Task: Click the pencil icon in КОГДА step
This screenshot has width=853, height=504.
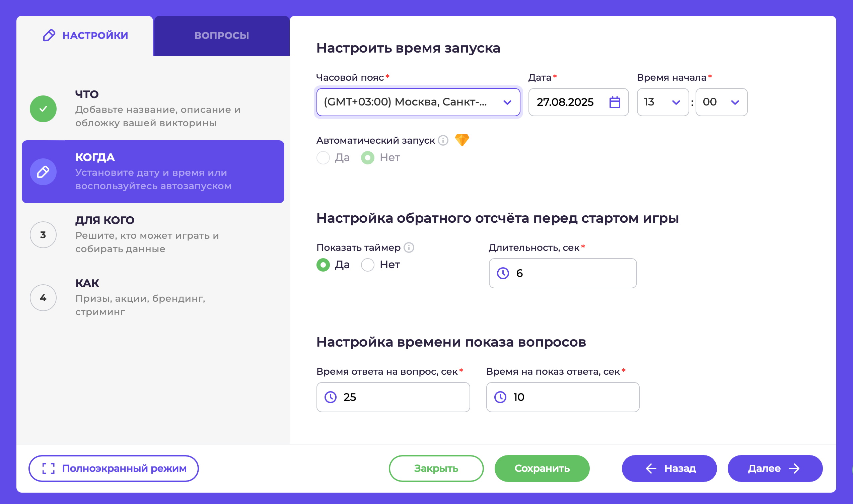Action: point(43,172)
